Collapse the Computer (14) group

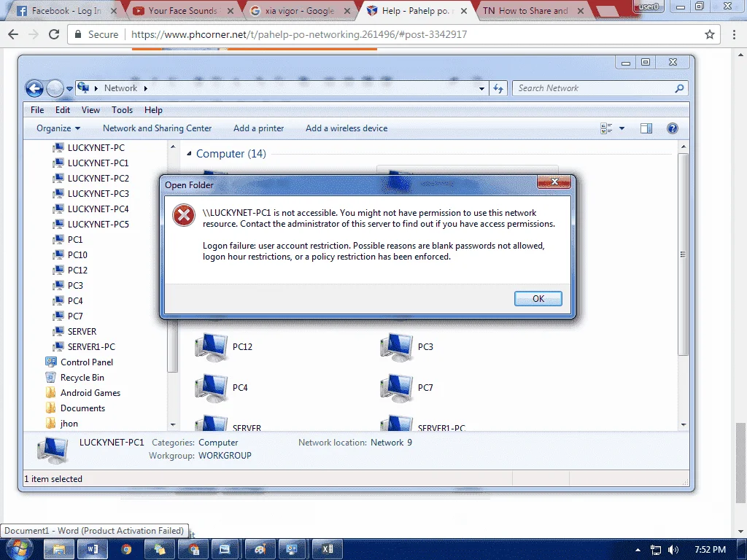point(189,153)
